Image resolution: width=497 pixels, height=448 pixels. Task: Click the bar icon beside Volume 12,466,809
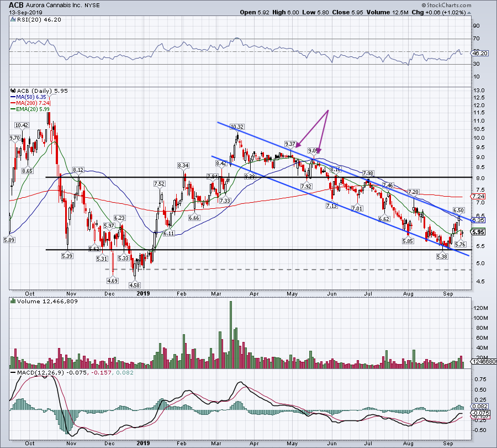13,301
